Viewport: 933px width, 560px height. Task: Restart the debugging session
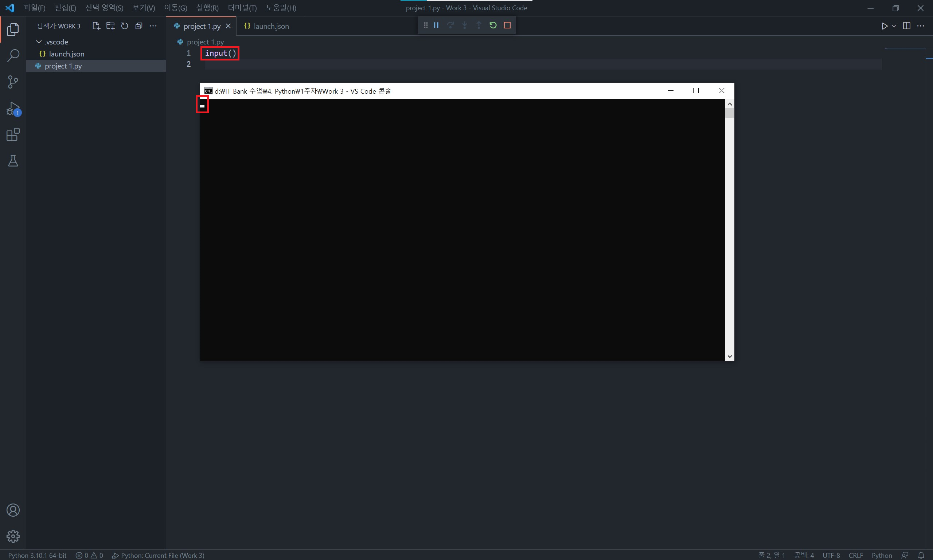pos(493,25)
